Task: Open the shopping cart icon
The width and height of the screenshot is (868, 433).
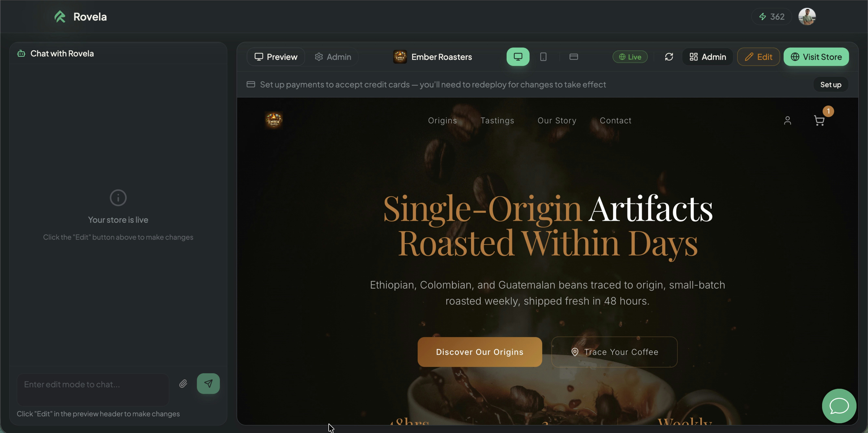Action: [819, 120]
